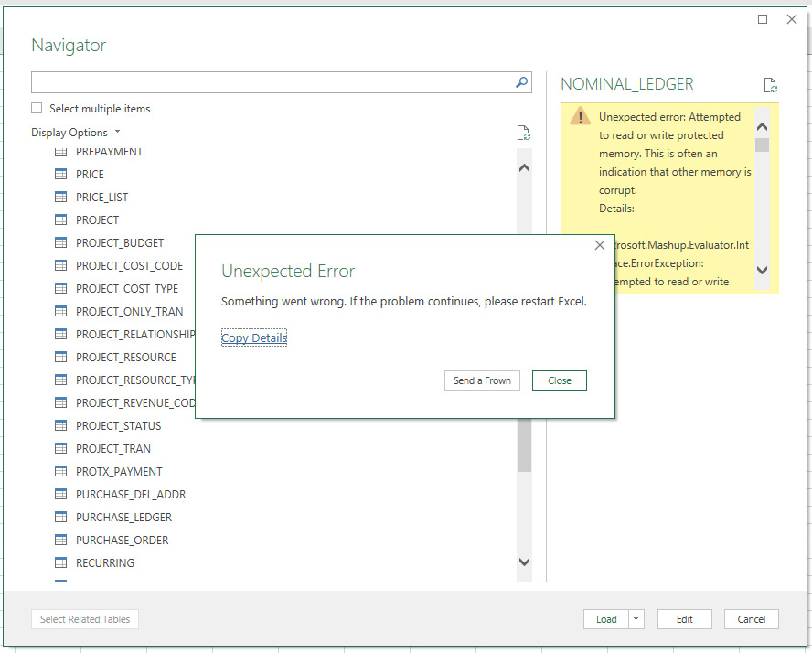Close the Navigator window
The height and width of the screenshot is (653, 812).
tap(792, 19)
